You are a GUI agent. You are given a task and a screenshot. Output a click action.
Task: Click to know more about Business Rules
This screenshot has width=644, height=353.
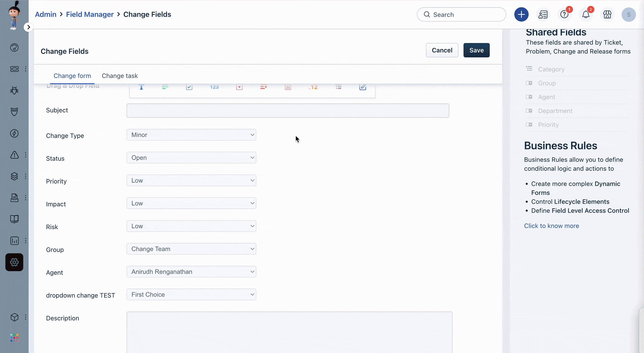552,226
